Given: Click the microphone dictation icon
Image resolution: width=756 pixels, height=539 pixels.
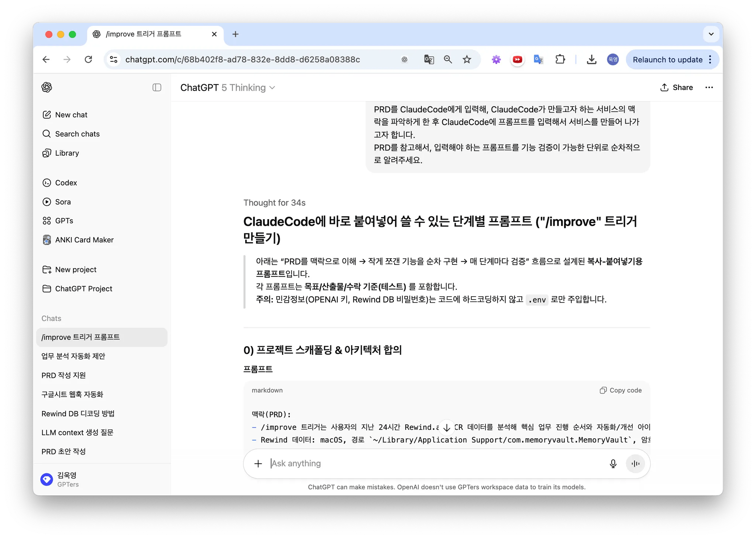Looking at the screenshot, I should click(613, 463).
